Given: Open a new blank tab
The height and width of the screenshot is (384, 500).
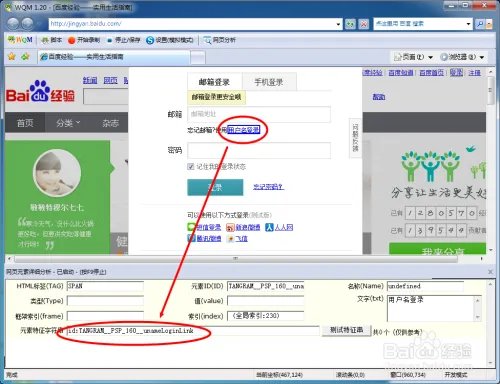Looking at the screenshot, I should (198, 57).
